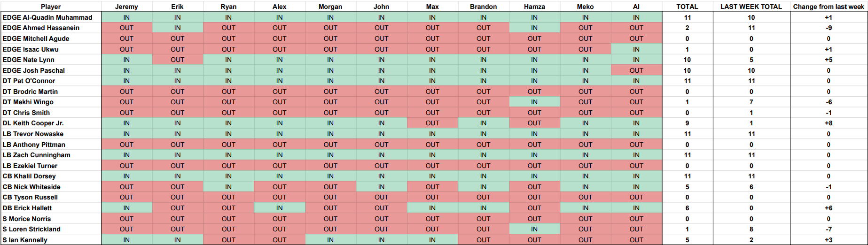The image size is (868, 245).
Task: Click Erik's IN cell for Ahmed Hassanein
Action: tap(177, 28)
